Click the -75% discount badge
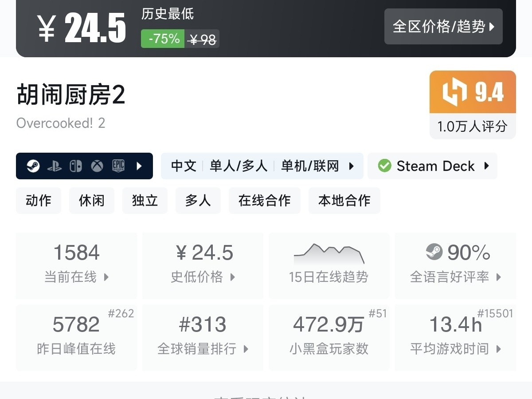532x399 pixels. 163,39
